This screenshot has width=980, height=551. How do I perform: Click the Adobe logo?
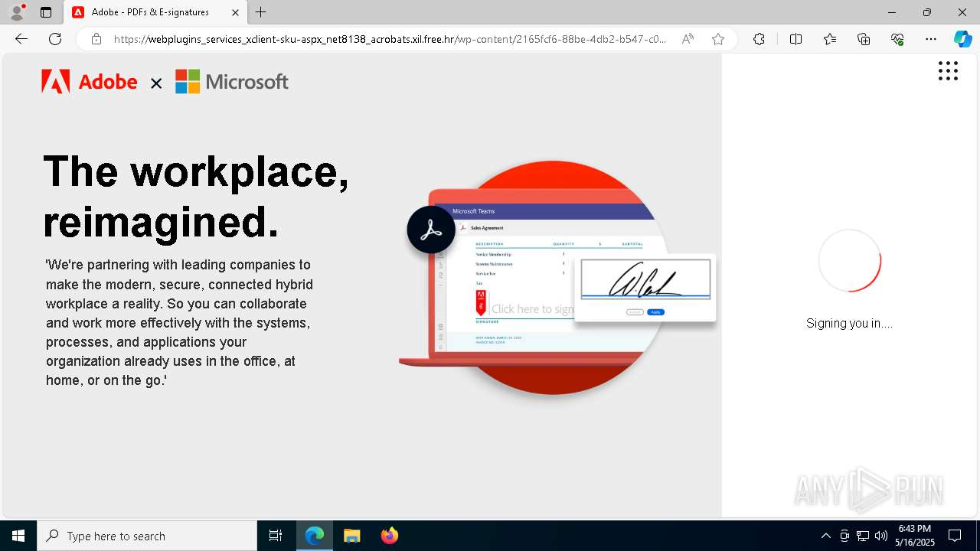coord(89,82)
